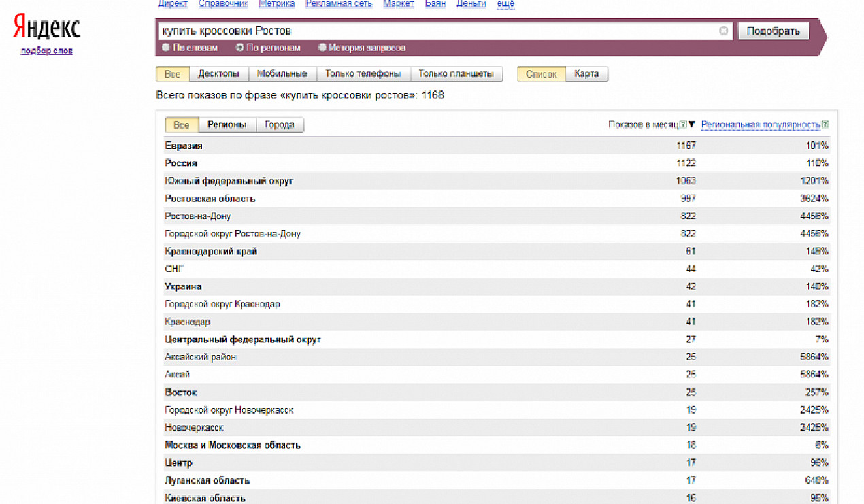Screen dimensions: 864x504
Task: Click the Показов в месяц column header
Action: point(644,124)
